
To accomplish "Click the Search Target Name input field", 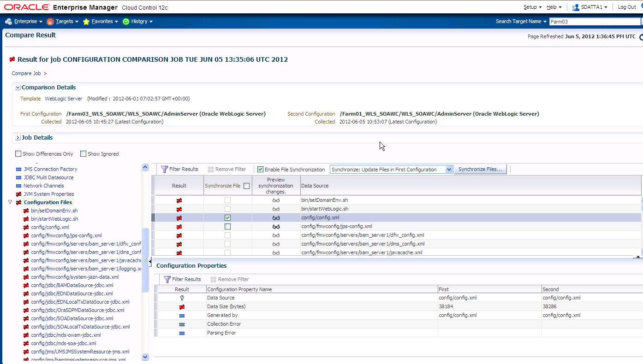I will tap(595, 22).
